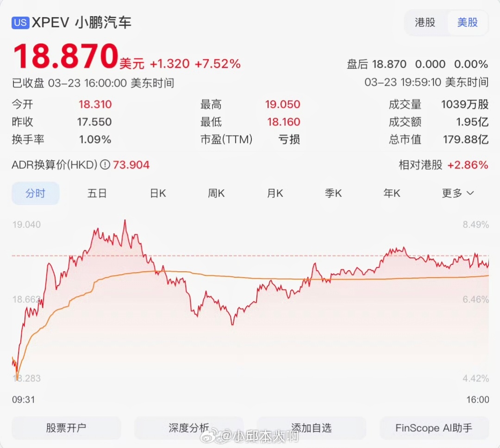The width and height of the screenshot is (500, 448).
Task: Click the info icon beside ADR换算价(HKD)
Action: click(105, 165)
